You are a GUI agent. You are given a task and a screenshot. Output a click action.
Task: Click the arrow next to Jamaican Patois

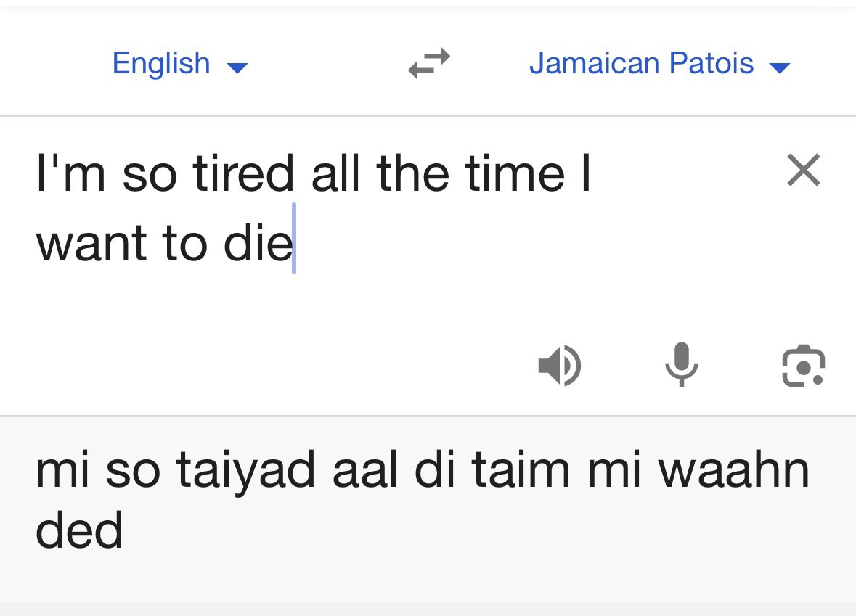point(779,68)
